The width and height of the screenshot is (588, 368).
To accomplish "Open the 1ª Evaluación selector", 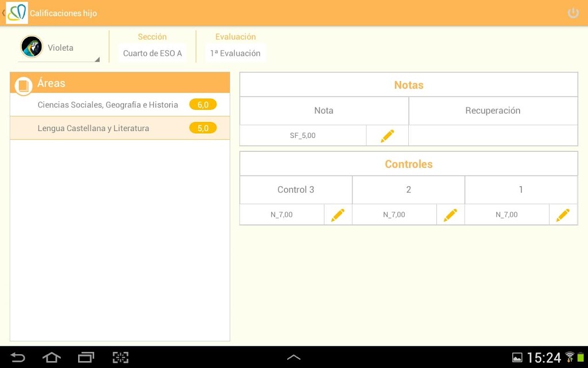I will (235, 53).
